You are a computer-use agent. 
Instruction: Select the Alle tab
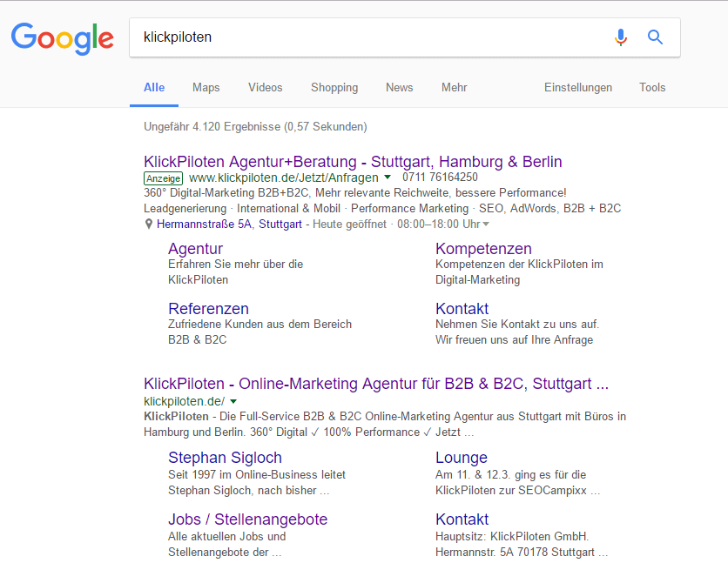154,87
